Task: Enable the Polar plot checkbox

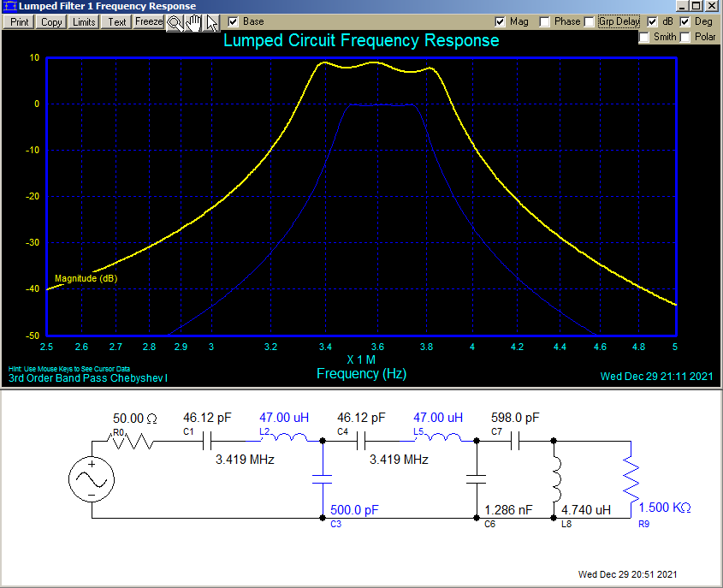Action: click(685, 37)
